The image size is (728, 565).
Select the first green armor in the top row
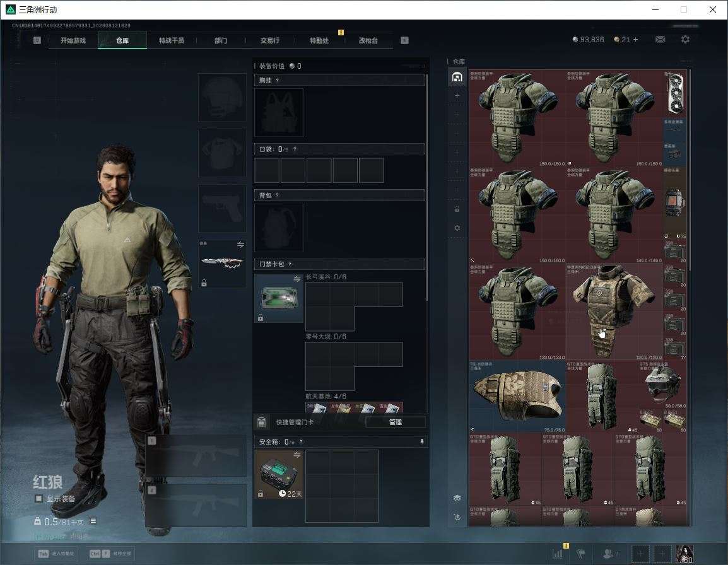[517, 119]
